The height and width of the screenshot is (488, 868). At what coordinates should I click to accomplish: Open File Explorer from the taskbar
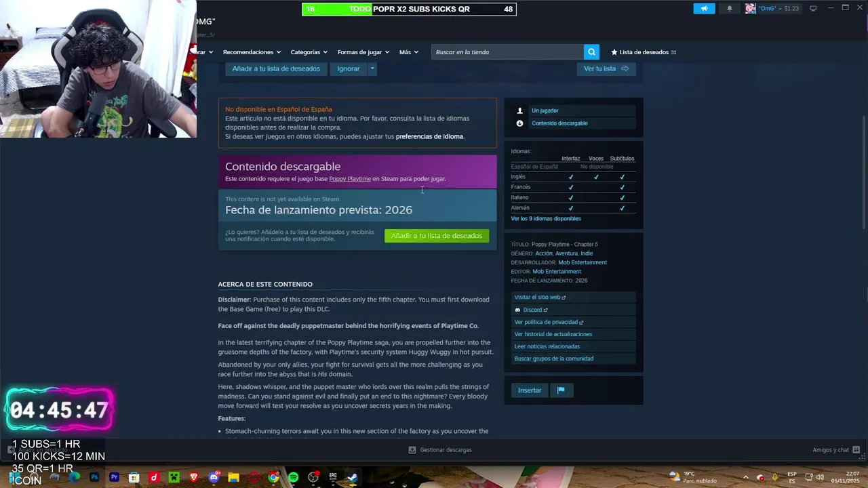(233, 477)
